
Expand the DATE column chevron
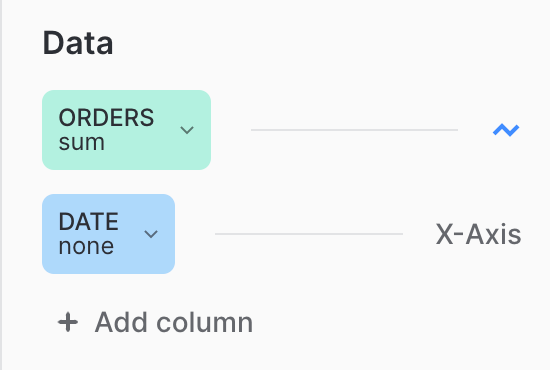tap(151, 234)
